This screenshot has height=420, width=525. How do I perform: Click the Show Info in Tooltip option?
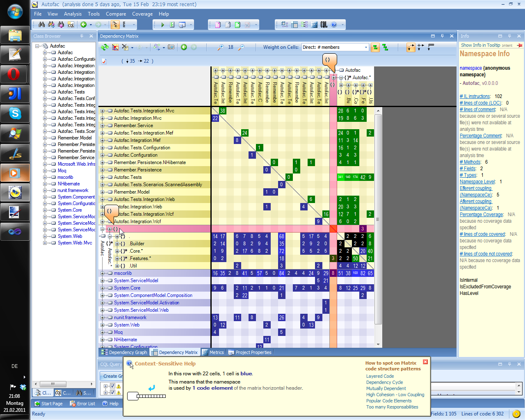pos(480,45)
